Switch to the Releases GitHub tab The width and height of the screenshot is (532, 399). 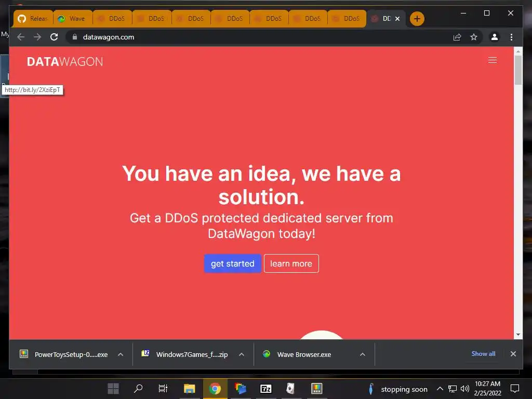point(33,19)
